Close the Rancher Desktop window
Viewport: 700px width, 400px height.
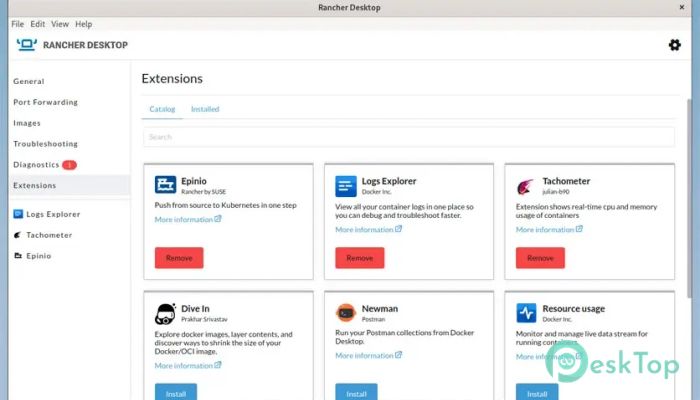[x=682, y=7]
